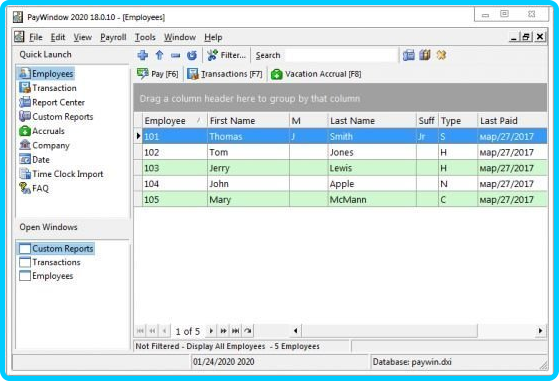Click the 01/24/2020 status bar date
Image resolution: width=559 pixels, height=381 pixels.
pos(224,362)
